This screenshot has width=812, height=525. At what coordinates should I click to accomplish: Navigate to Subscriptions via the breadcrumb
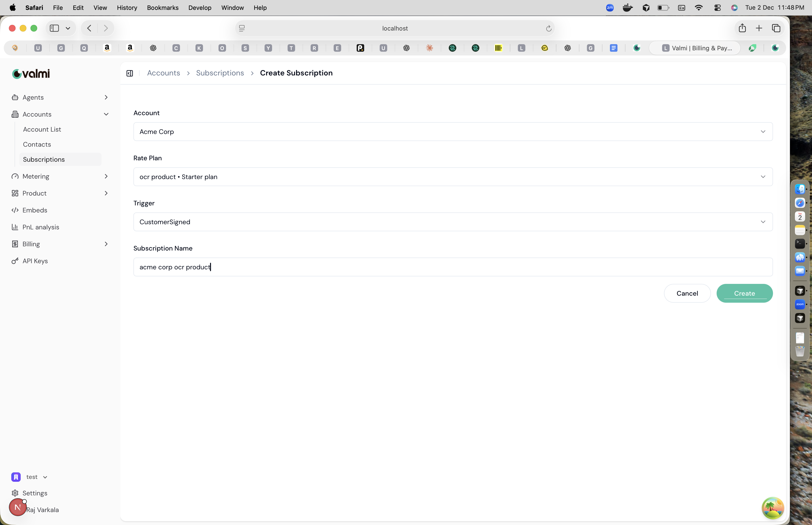point(219,73)
